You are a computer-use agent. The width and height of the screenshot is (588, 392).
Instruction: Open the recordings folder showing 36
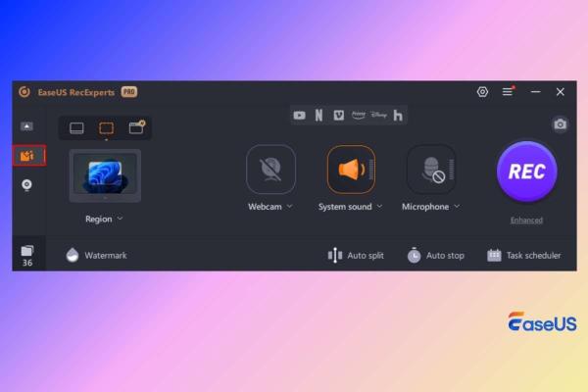(27, 256)
